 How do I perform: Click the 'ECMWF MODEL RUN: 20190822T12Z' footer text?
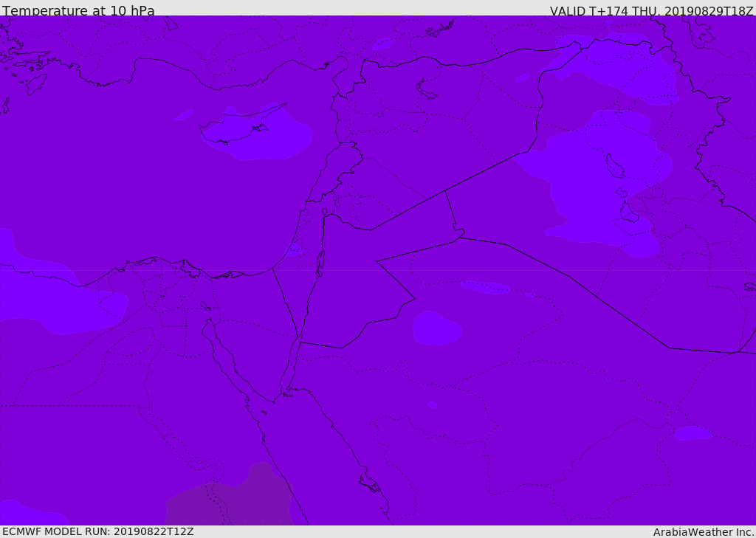click(98, 531)
